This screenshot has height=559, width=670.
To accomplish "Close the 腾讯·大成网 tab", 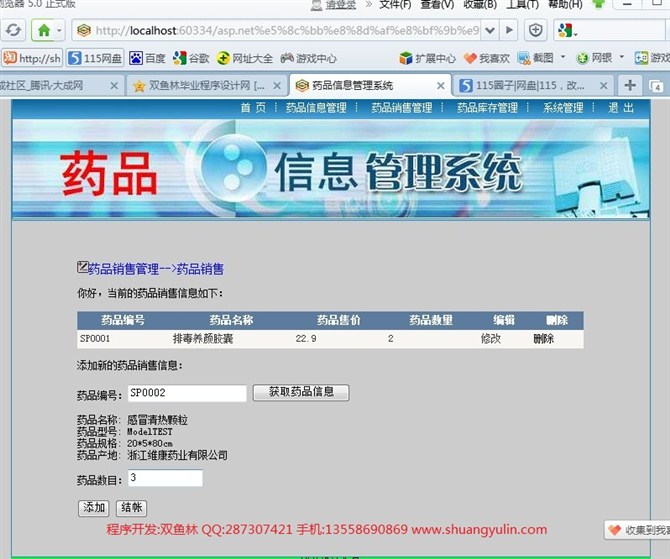I will click(114, 86).
